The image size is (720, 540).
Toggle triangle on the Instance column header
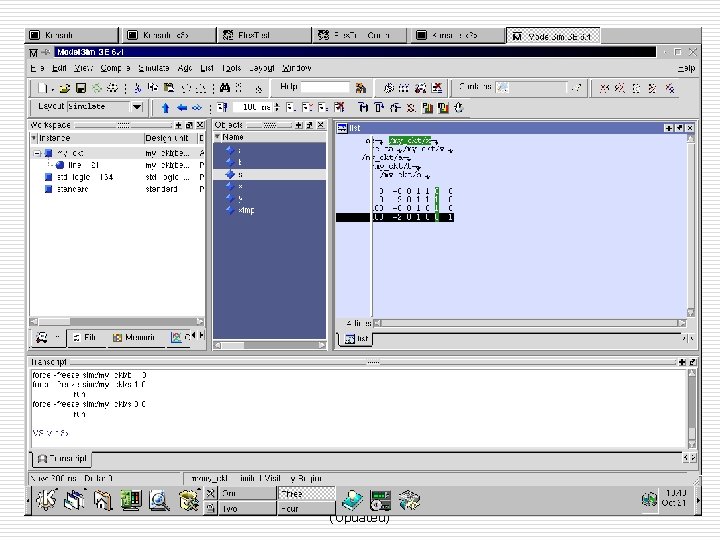pos(34,138)
